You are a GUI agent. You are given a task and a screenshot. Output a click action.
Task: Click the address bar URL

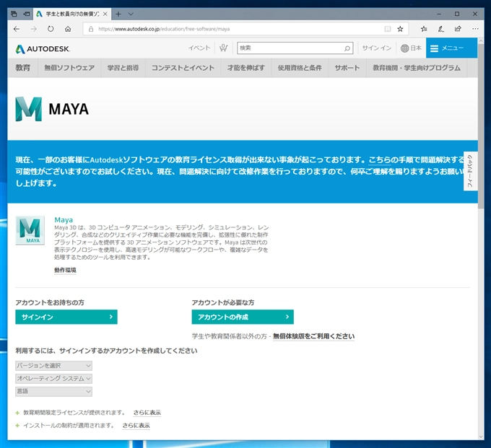click(164, 29)
